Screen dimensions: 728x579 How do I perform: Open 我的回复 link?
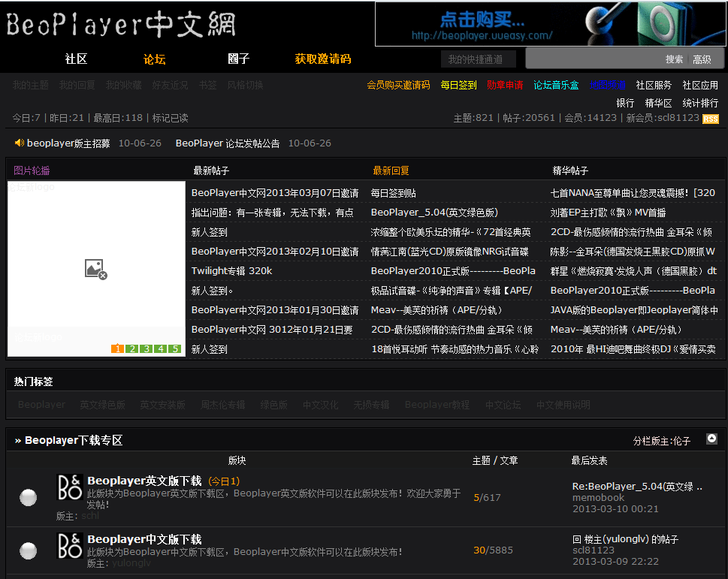(x=77, y=85)
